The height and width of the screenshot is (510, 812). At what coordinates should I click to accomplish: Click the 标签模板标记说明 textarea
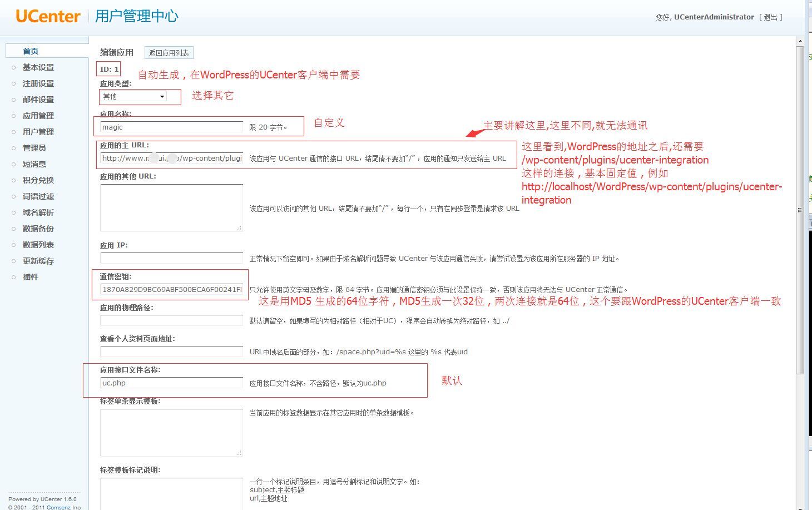(x=172, y=494)
